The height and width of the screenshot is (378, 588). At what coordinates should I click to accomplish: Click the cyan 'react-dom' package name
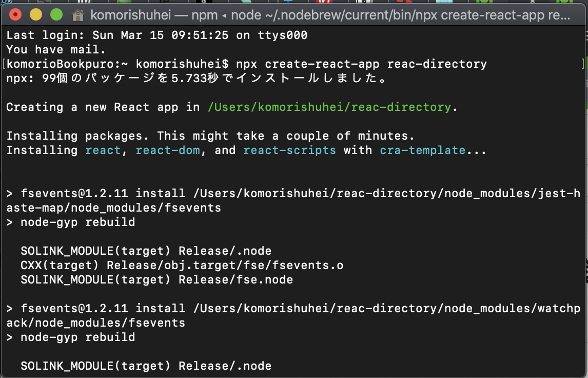pos(168,150)
